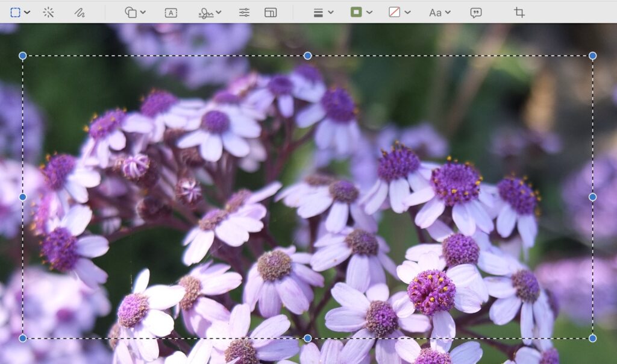Click the bottom-left selection handle
The width and height of the screenshot is (617, 364).
23,338
